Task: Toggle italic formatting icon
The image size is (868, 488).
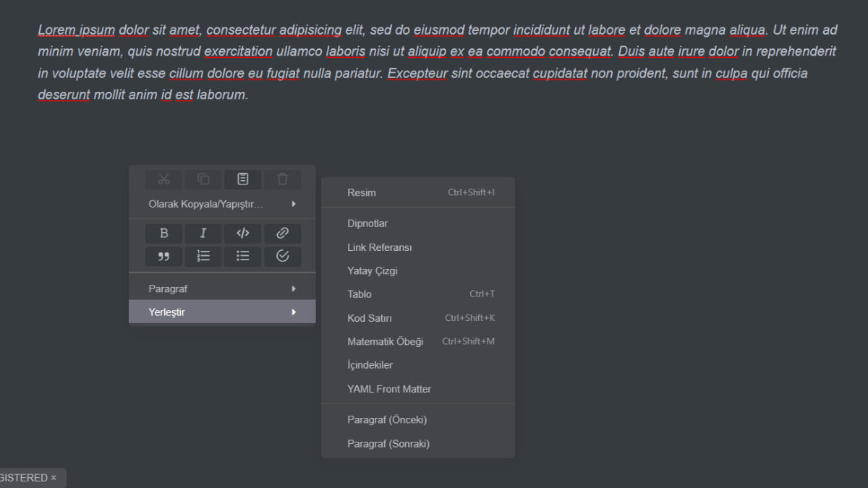Action: click(203, 233)
